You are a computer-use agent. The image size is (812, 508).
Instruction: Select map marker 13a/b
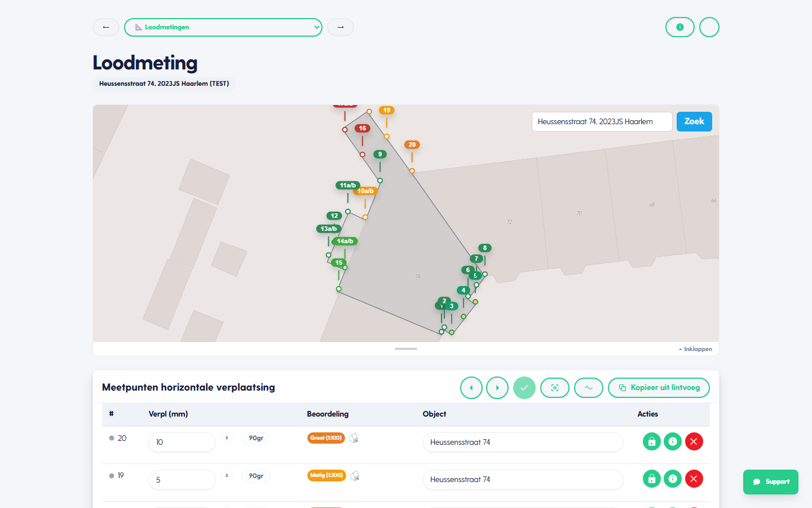click(329, 229)
